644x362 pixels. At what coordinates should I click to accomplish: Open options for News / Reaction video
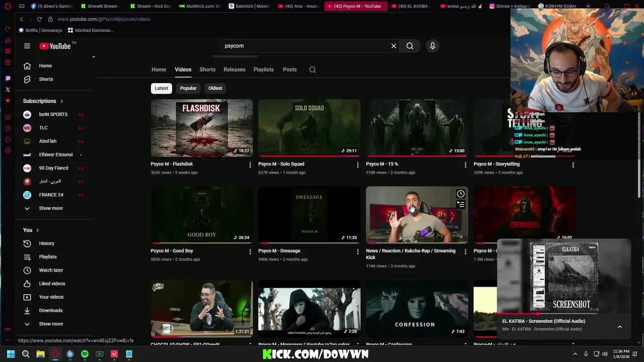click(465, 251)
